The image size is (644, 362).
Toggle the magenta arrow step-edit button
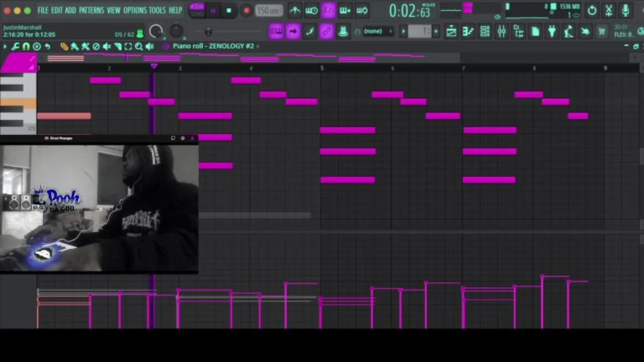point(293,31)
